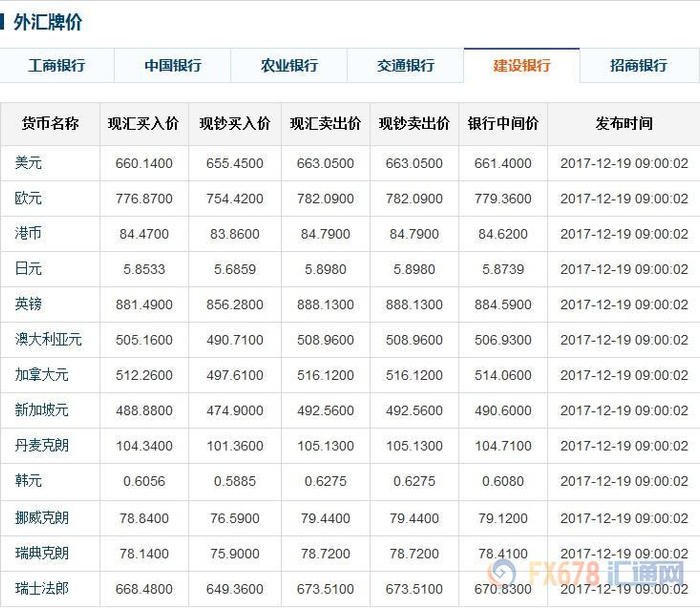Click the 5.8533 yen buy rate
The height and width of the screenshot is (608, 700).
[x=144, y=269]
